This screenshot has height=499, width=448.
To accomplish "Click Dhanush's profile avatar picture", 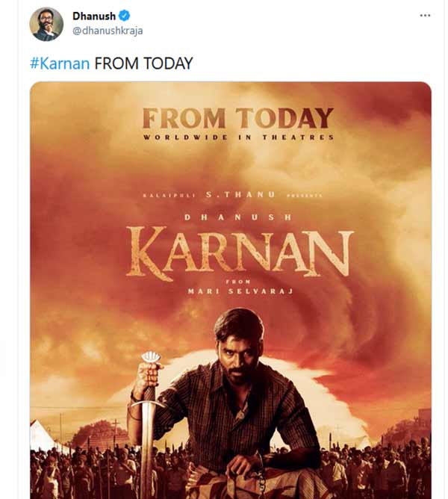I will [x=46, y=25].
